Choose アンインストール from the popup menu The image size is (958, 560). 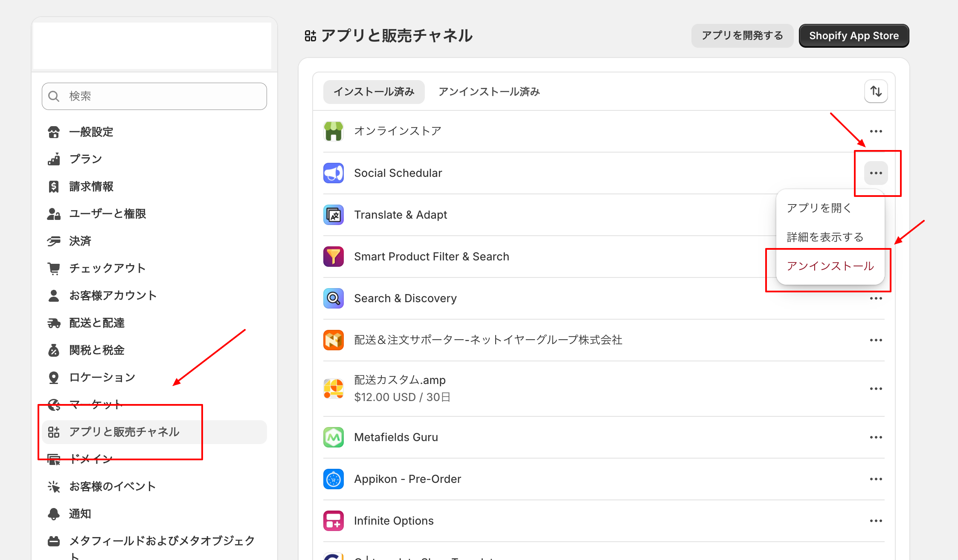(830, 266)
